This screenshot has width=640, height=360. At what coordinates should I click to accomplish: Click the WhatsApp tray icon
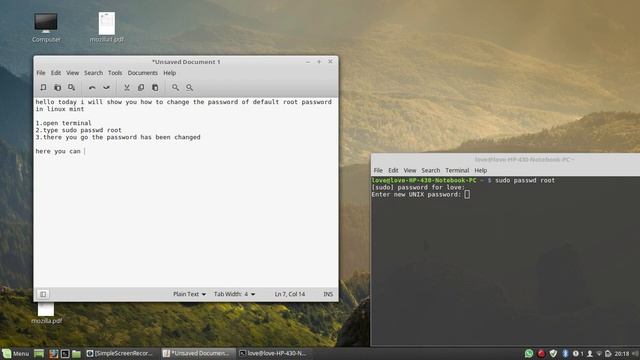pos(529,353)
